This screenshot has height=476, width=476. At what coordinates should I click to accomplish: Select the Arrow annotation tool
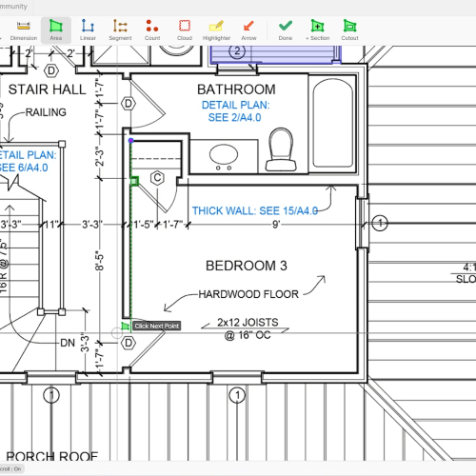tap(248, 30)
